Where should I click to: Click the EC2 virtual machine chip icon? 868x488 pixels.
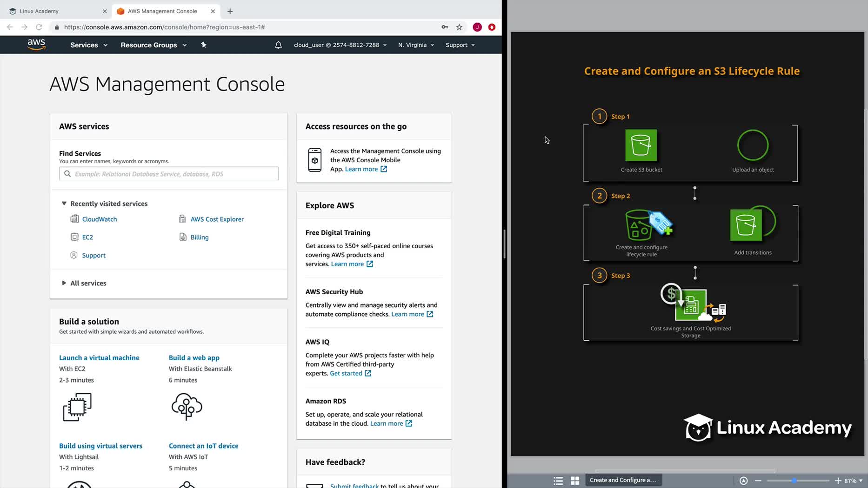point(77,407)
